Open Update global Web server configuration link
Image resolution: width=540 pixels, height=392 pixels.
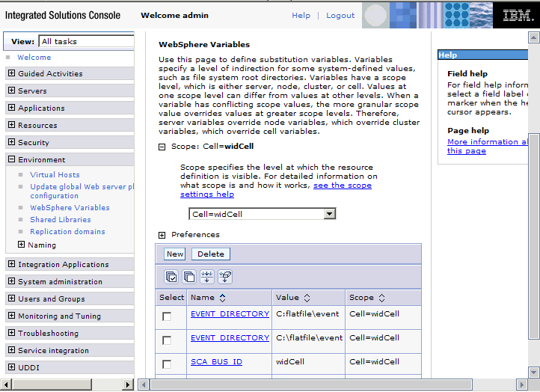pos(82,192)
